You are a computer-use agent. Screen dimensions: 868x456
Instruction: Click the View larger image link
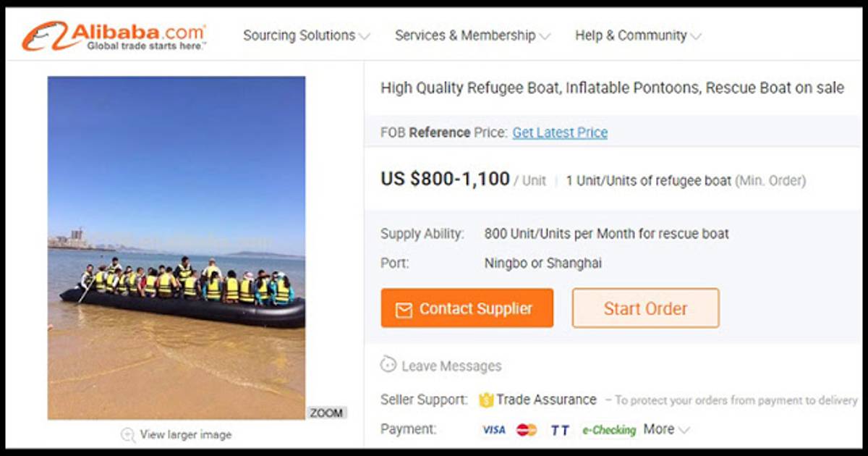(x=186, y=435)
